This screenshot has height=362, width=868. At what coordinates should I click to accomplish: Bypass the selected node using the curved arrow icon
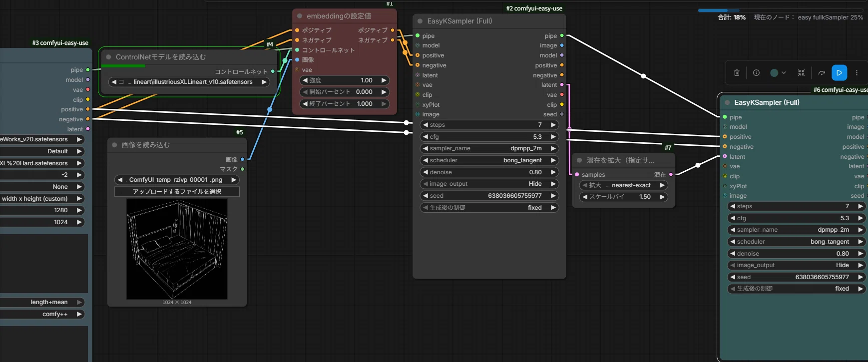tap(822, 73)
